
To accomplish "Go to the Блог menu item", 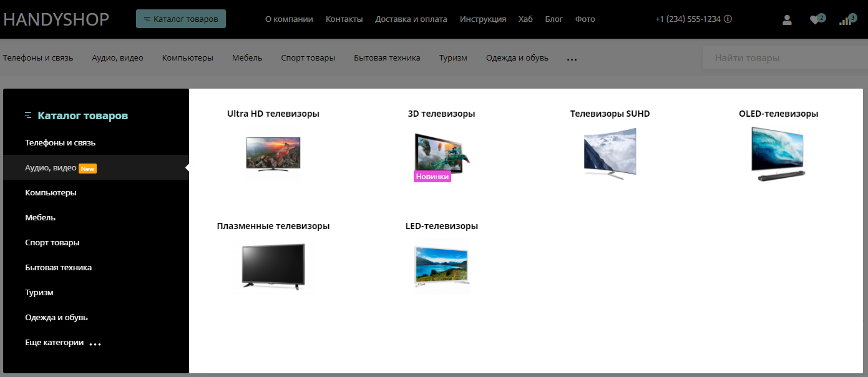I will coord(553,19).
